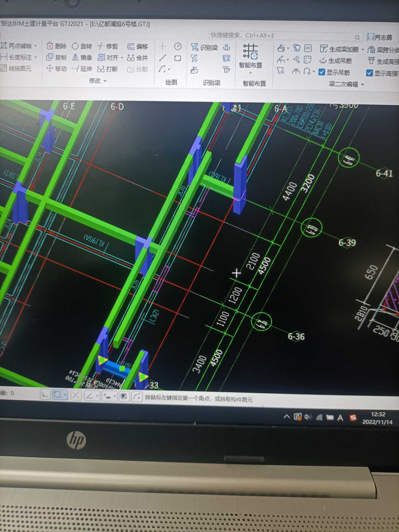This screenshot has width=399, height=532.
Task: Select the 移动 (Move) tool
Action: click(56, 69)
